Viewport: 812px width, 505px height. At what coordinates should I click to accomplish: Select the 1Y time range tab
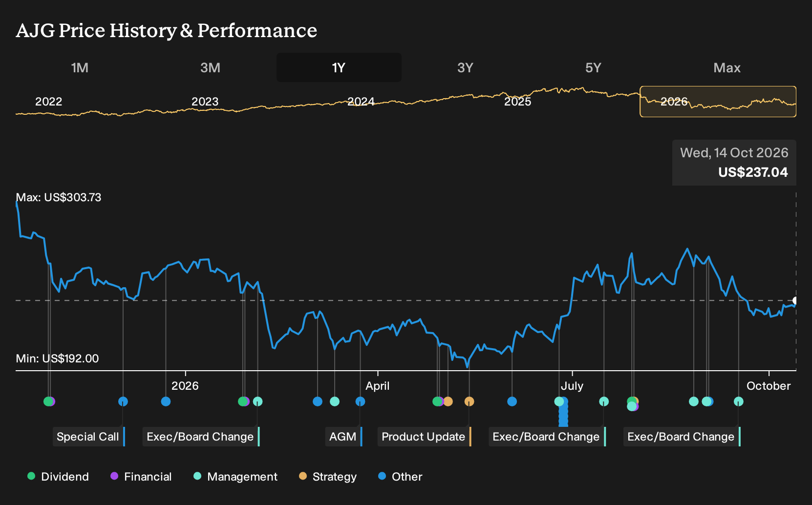339,67
